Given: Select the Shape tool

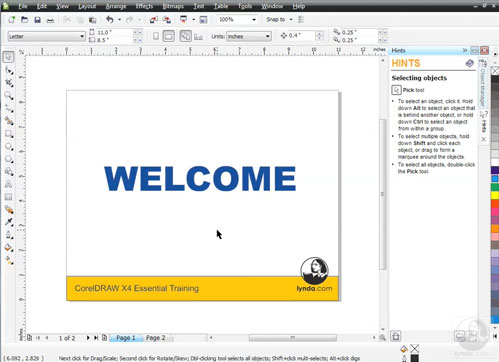Looking at the screenshot, I should (x=9, y=70).
